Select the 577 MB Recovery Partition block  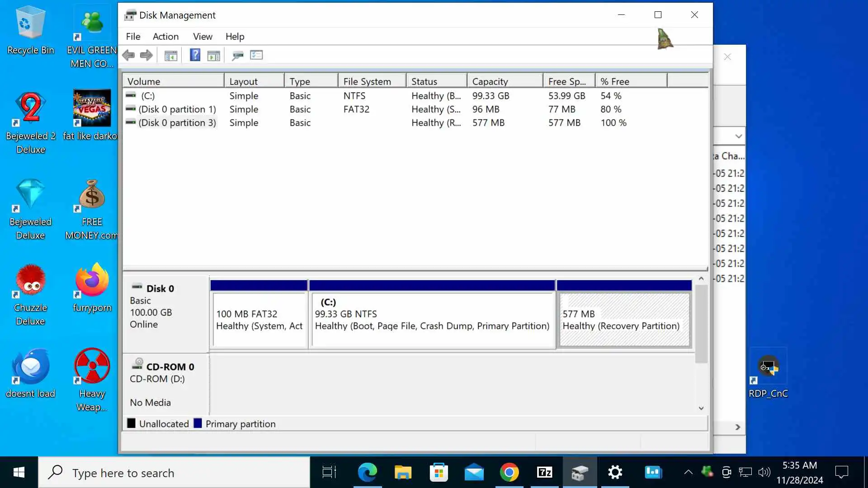click(x=624, y=320)
